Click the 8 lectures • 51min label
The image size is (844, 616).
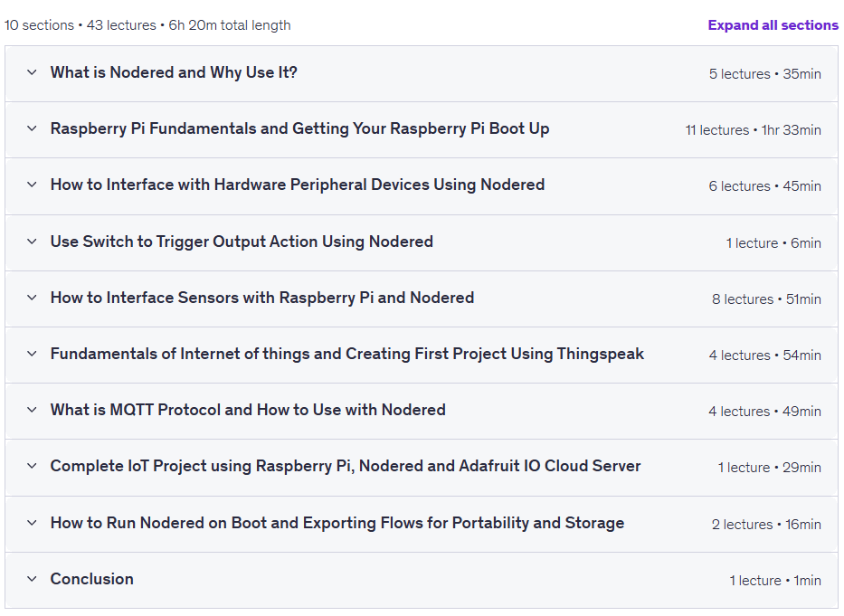click(766, 299)
